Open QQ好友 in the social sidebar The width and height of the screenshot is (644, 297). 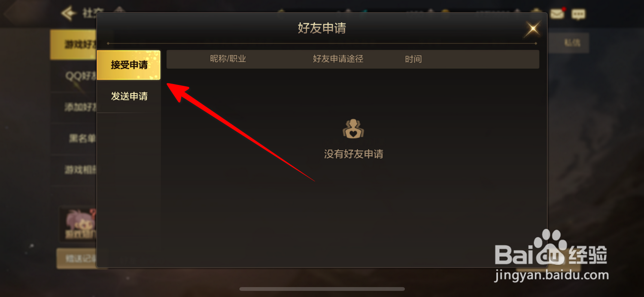tap(73, 76)
